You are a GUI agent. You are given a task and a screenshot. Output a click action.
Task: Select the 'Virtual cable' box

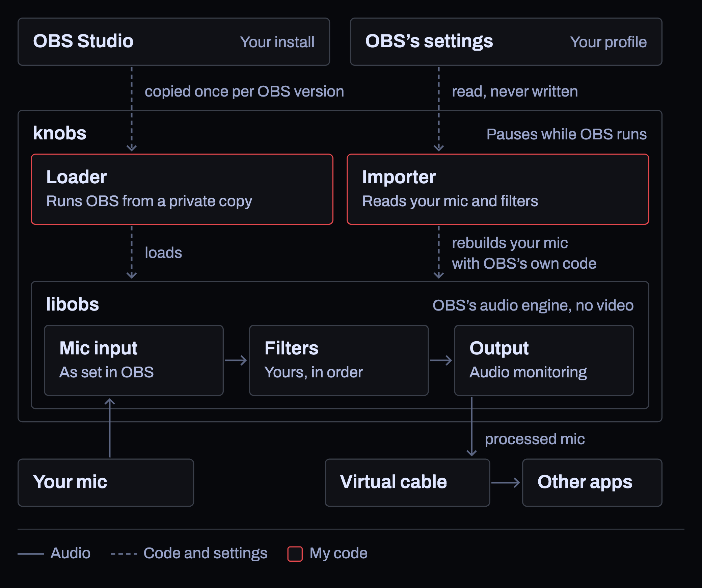(x=407, y=482)
